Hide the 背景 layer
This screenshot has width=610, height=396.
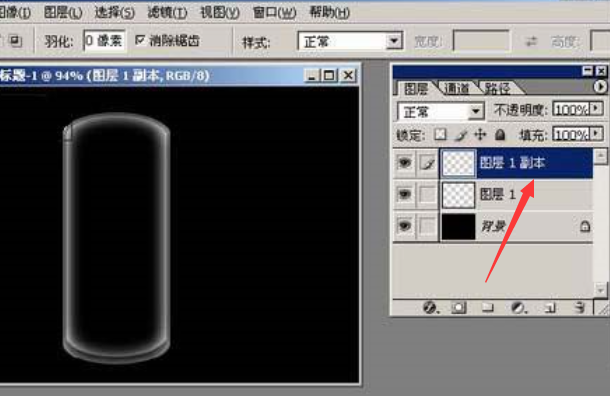405,226
